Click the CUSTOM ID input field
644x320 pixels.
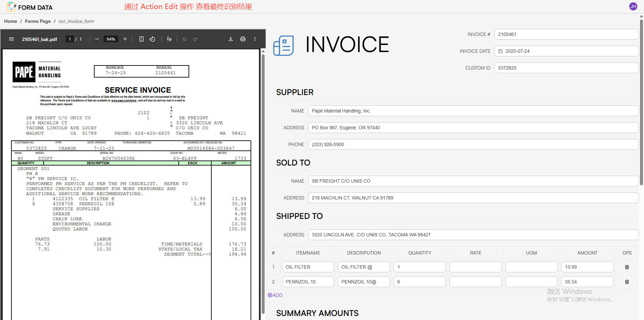[x=566, y=68]
